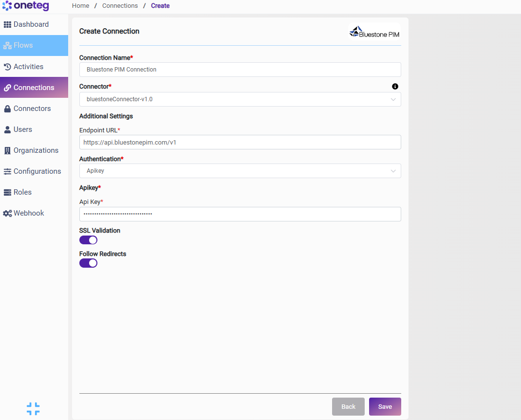Open Flows in the sidebar

pos(34,45)
